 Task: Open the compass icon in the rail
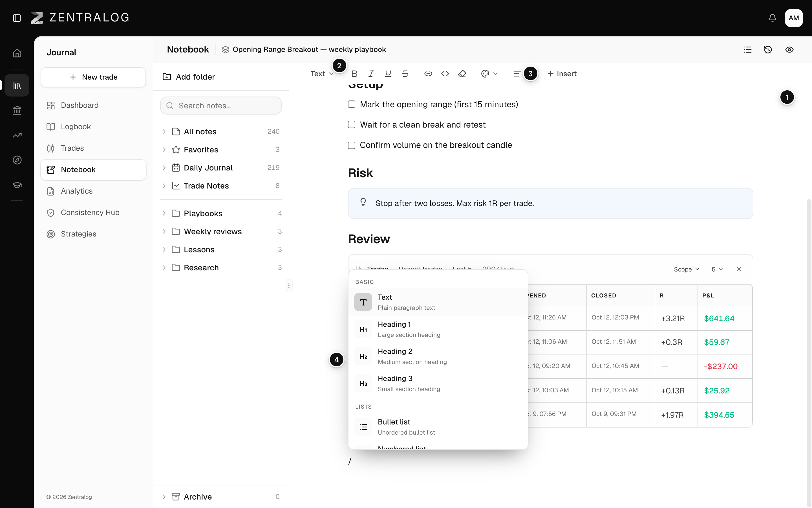(17, 160)
